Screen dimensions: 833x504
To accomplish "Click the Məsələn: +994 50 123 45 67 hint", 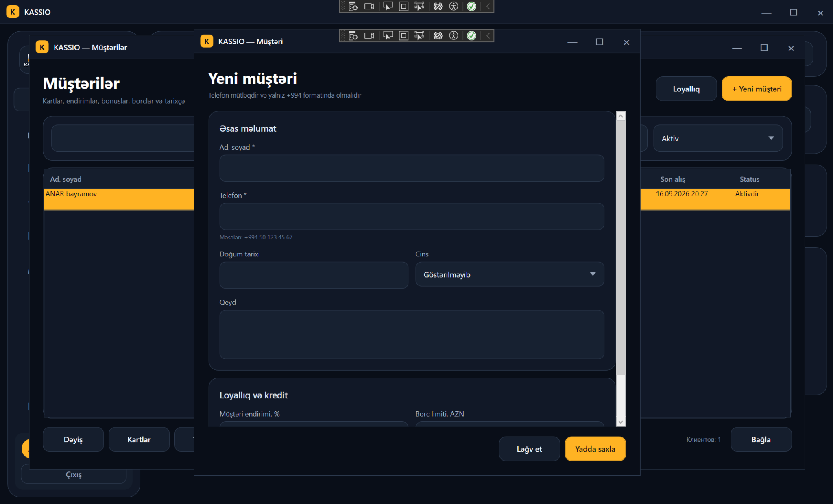I will tap(256, 237).
